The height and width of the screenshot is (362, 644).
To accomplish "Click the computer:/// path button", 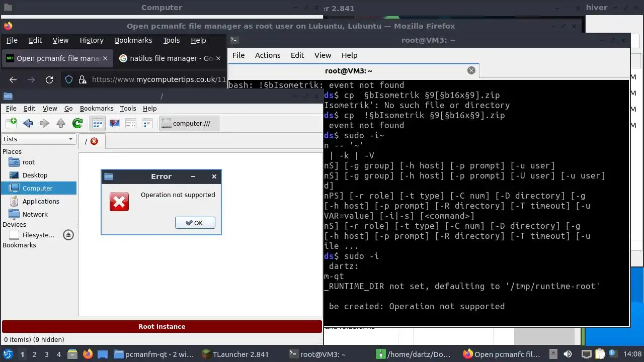I will coord(189,123).
